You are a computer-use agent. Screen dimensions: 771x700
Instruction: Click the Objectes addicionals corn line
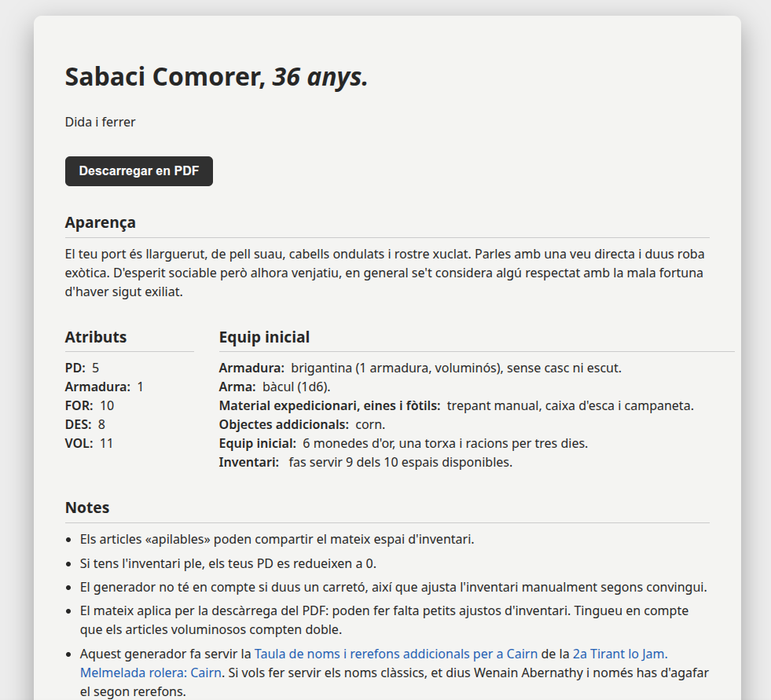pos(302,424)
